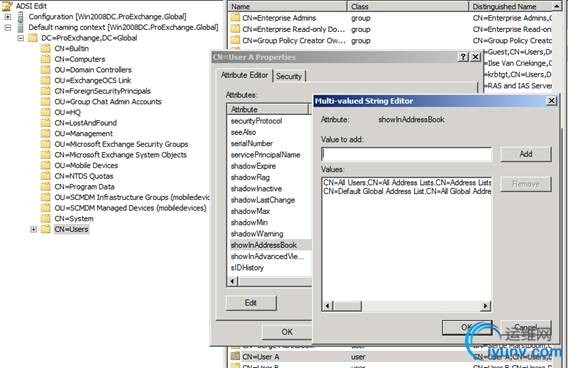Click the Value to add input field
Screen dimensions: 568x368
click(x=406, y=154)
